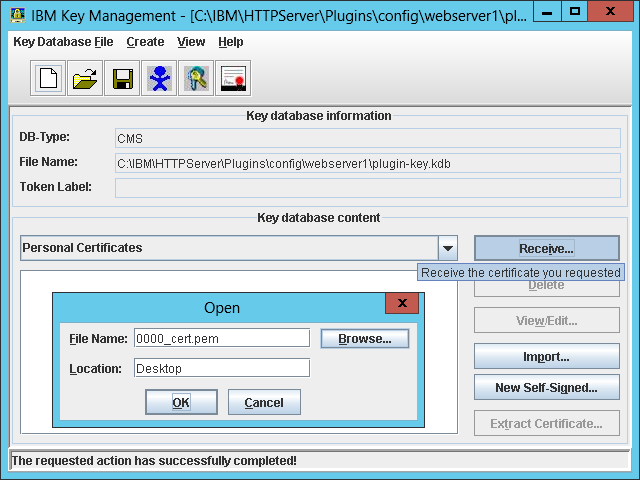Click the Location field containing Desktop

point(222,368)
